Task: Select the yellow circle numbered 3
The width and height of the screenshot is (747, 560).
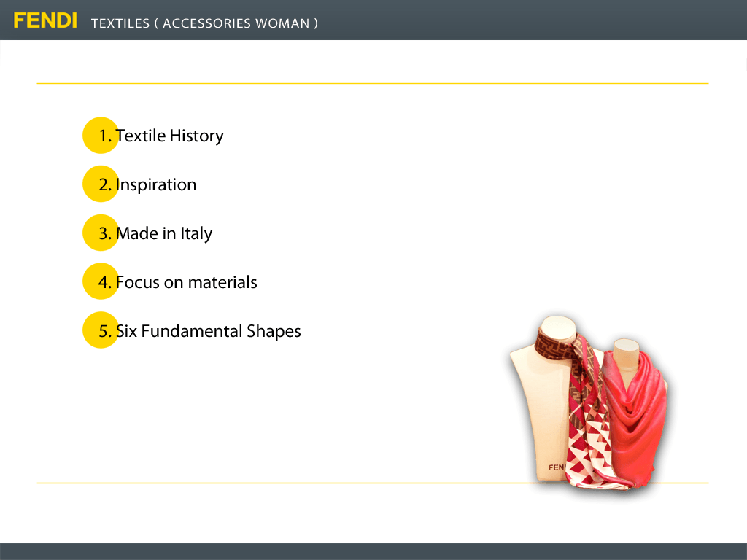Action: coord(101,233)
